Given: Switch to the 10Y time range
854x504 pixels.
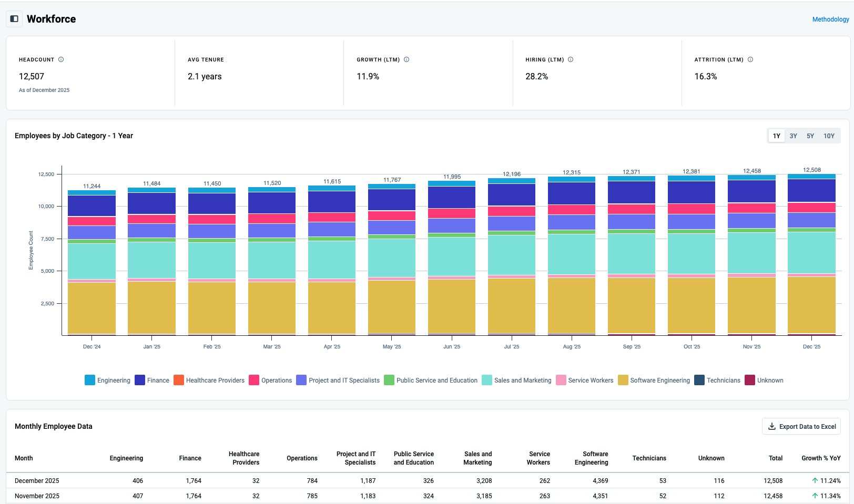Looking at the screenshot, I should click(x=829, y=136).
